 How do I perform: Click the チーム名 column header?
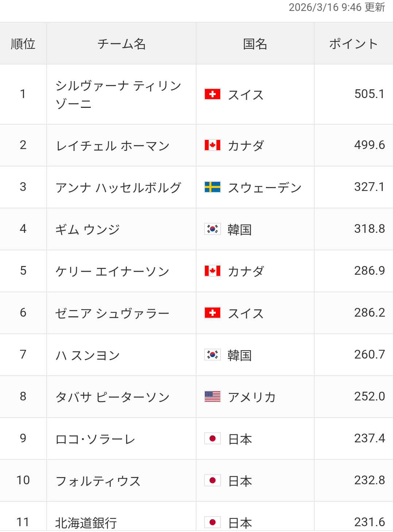(x=121, y=44)
